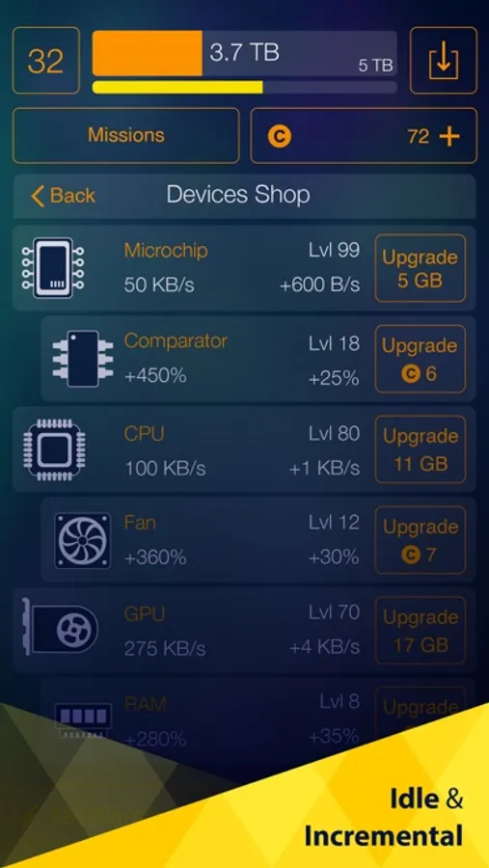Click the 3.7 TB storage progress bar
Screen dimensions: 489x868
[x=244, y=53]
